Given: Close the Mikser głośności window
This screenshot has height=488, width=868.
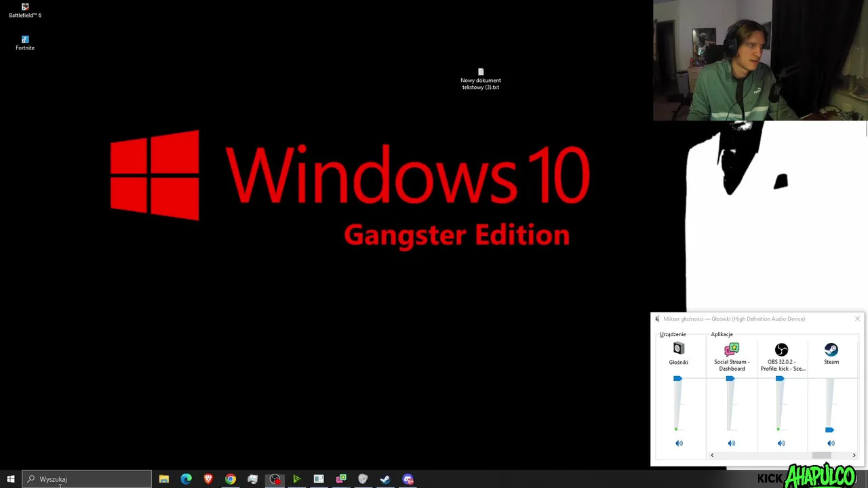Looking at the screenshot, I should tap(857, 319).
